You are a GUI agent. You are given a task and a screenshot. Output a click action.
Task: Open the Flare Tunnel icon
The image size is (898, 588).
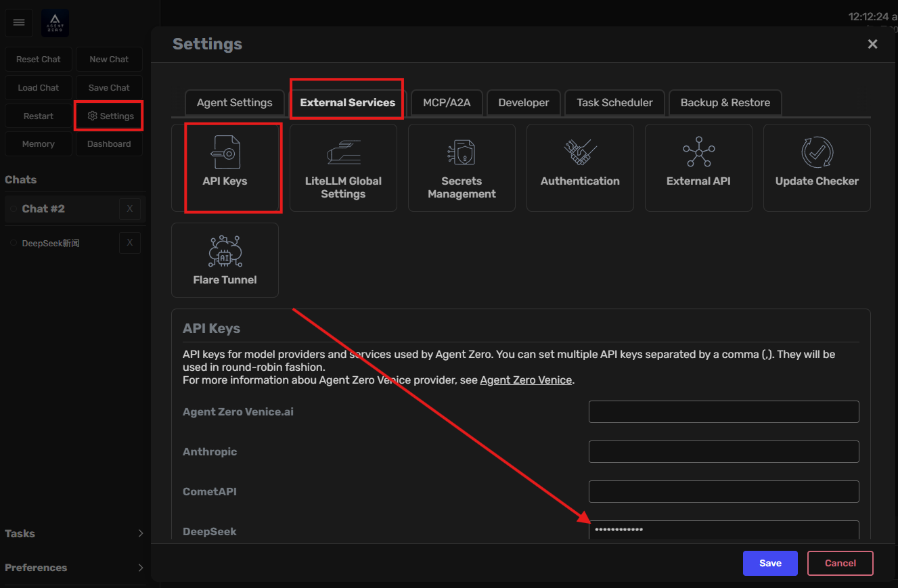(225, 252)
